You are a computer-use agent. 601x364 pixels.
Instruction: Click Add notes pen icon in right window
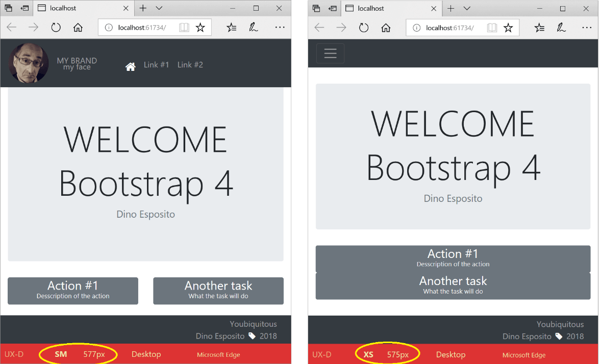pyautogui.click(x=561, y=28)
